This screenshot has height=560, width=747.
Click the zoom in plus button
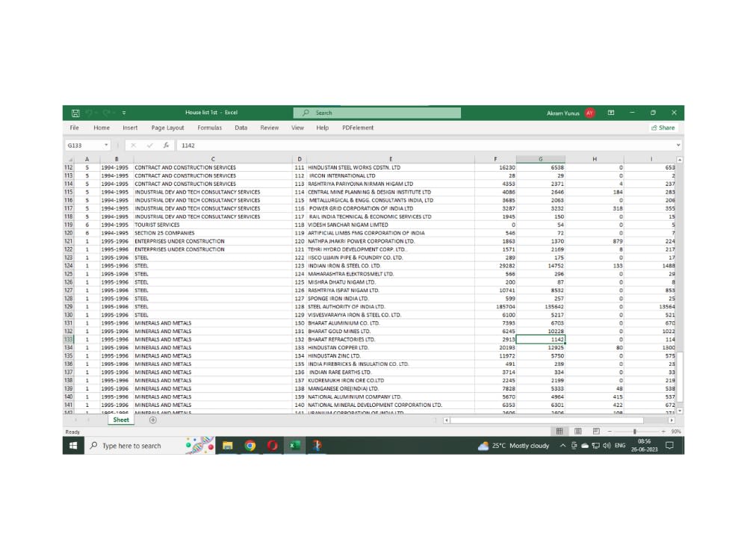[663, 432]
